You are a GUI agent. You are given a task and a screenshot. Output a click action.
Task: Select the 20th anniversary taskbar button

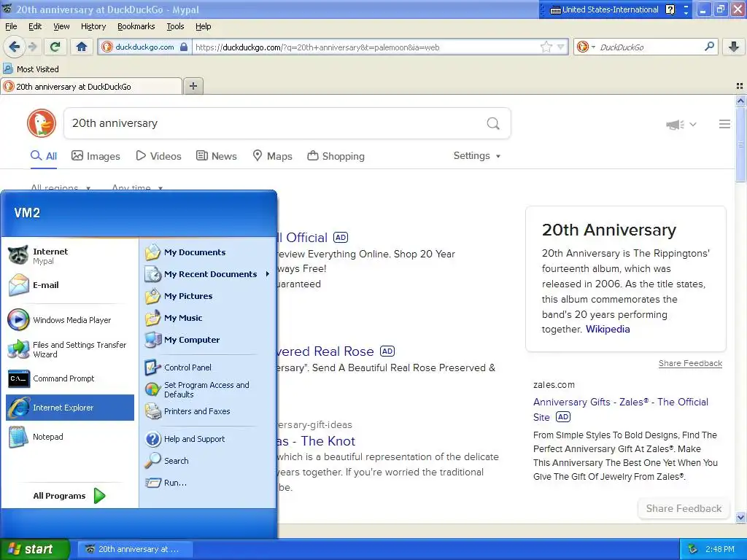point(135,549)
